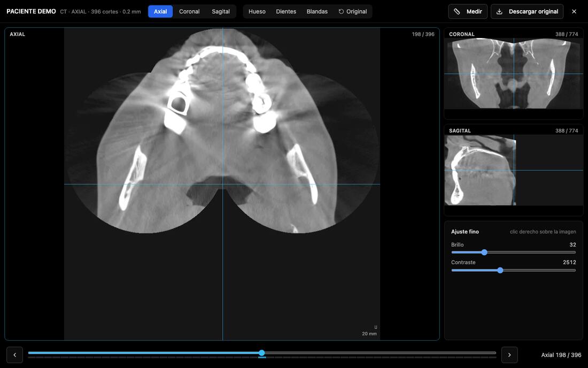Image resolution: width=588 pixels, height=368 pixels.
Task: Click the axial slice slider handle
Action: click(262, 353)
